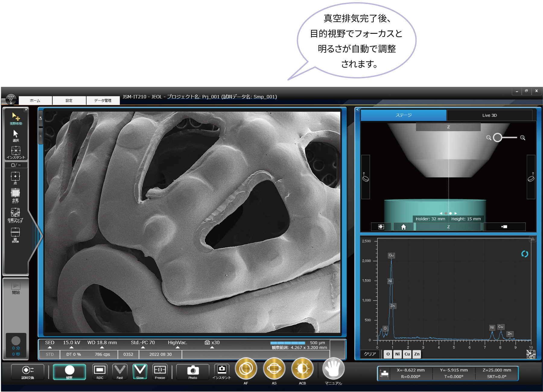Run AF auto focus

pyautogui.click(x=246, y=369)
